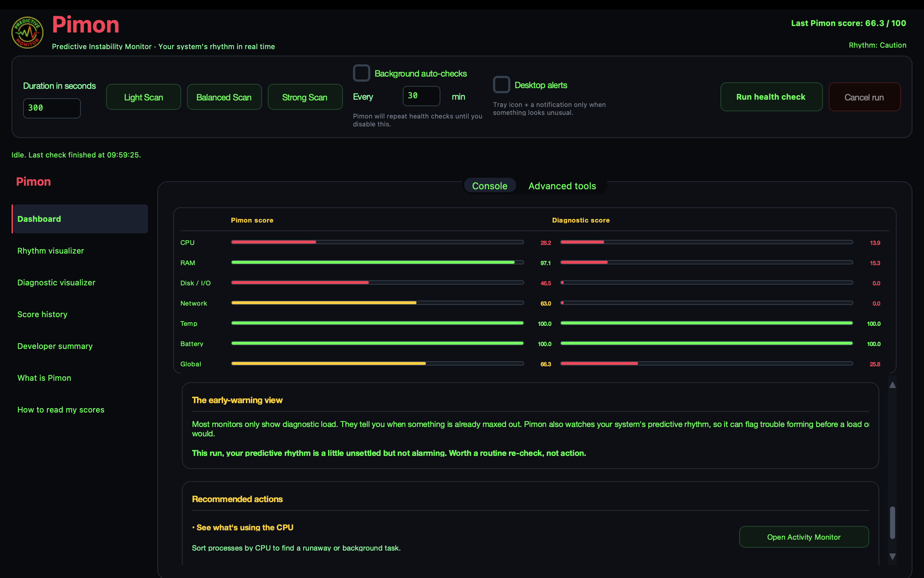
Task: Click the Last Pimon score: 66.3 / 100 text
Action: point(849,23)
